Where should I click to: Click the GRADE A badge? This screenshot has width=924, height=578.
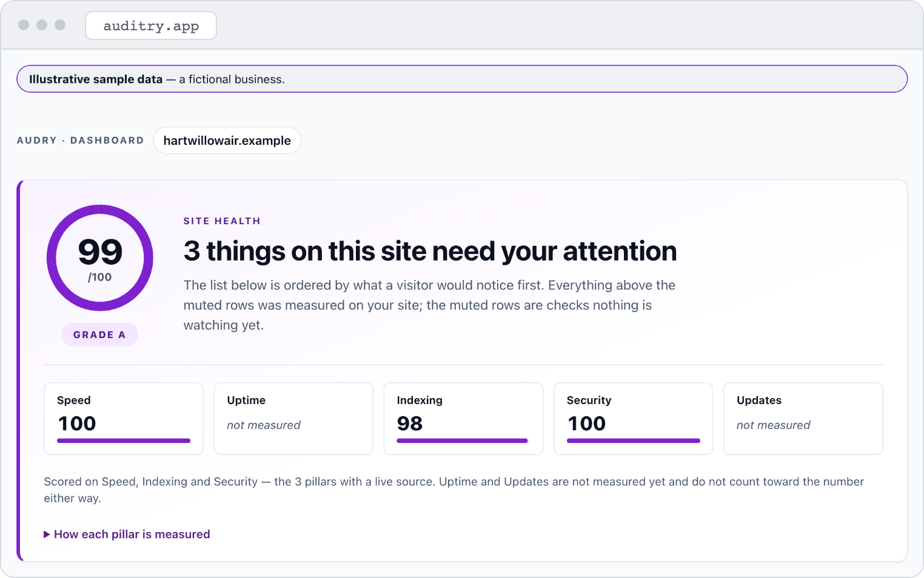(x=100, y=335)
